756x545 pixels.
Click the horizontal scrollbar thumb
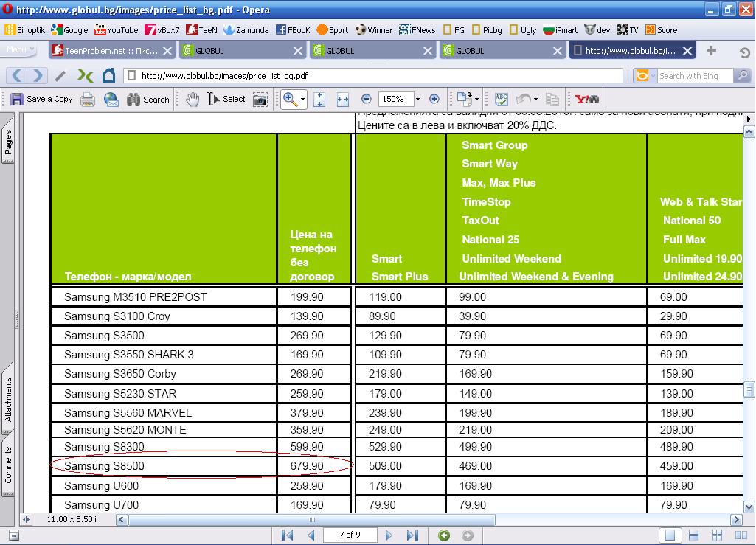coord(311,519)
